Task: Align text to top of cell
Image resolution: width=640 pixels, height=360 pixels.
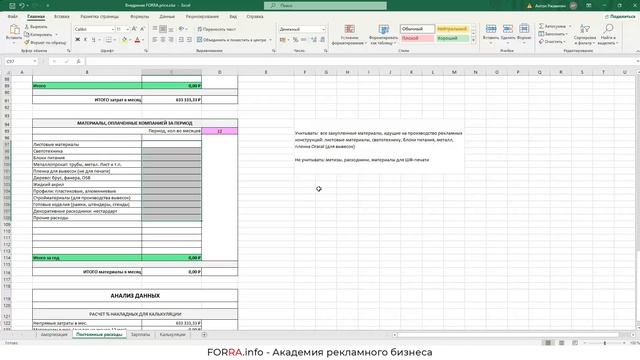Action: pyautogui.click(x=155, y=29)
